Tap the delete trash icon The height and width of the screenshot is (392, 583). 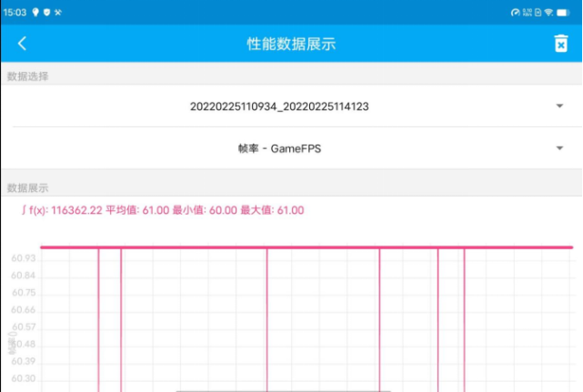click(x=561, y=44)
